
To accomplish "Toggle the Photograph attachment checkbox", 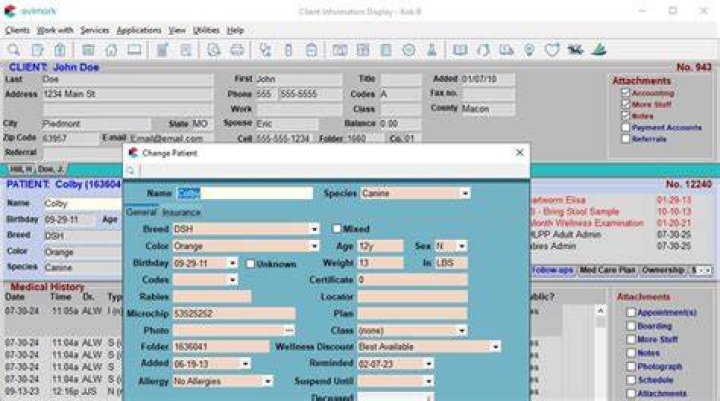I will tap(631, 367).
